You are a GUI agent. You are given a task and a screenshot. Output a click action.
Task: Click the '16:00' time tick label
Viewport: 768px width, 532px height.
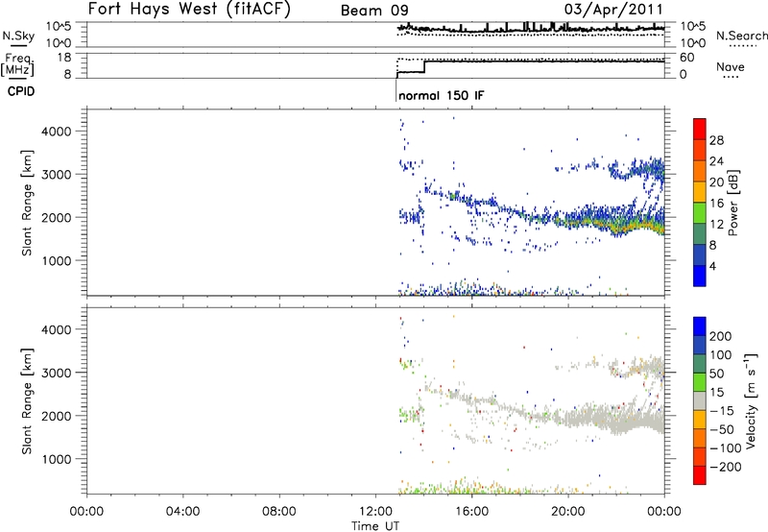[x=471, y=512]
